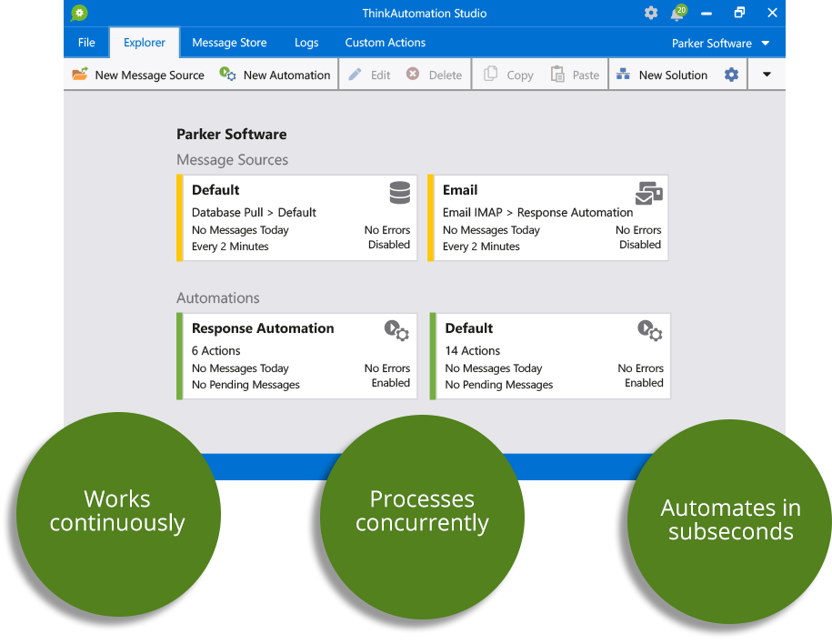Click 'No Pending Messages' on Response Automation card

click(x=246, y=385)
